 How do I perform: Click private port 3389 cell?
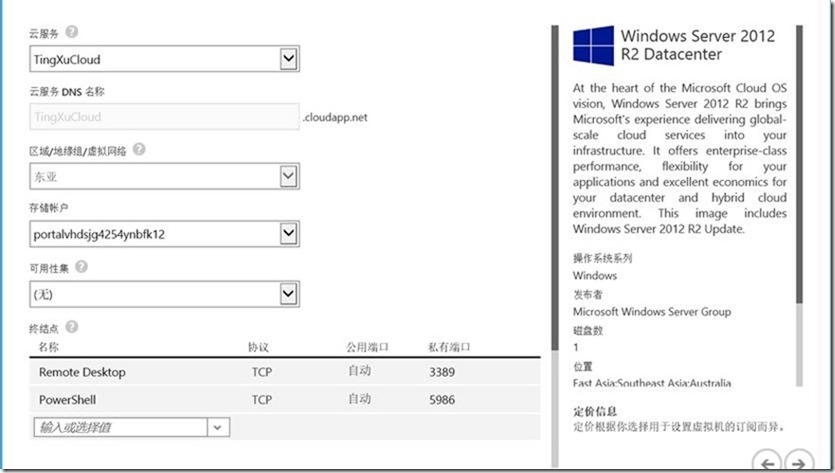(442, 372)
